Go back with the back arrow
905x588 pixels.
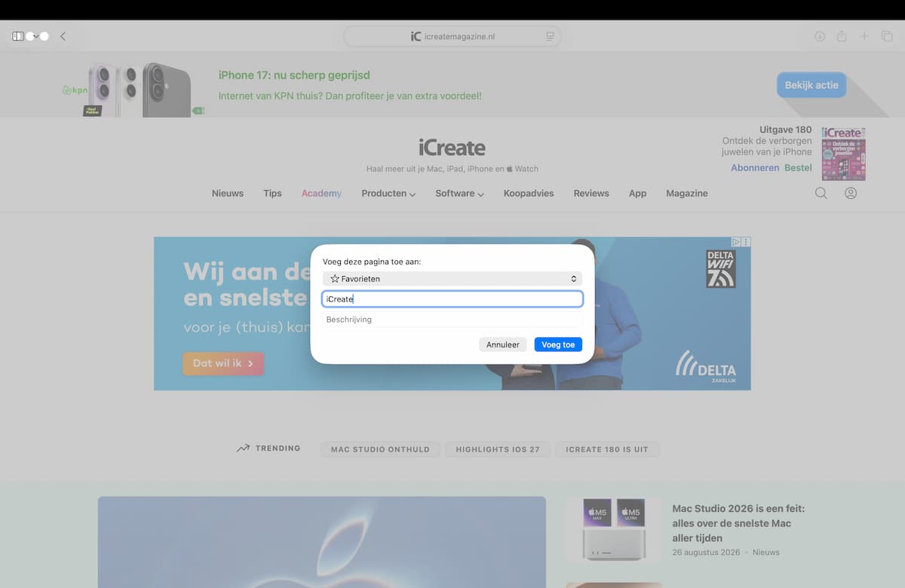pyautogui.click(x=63, y=36)
